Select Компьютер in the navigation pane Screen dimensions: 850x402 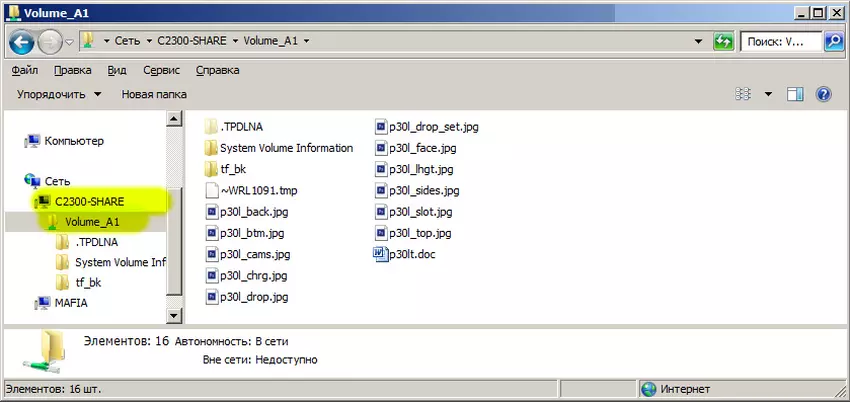coord(74,141)
